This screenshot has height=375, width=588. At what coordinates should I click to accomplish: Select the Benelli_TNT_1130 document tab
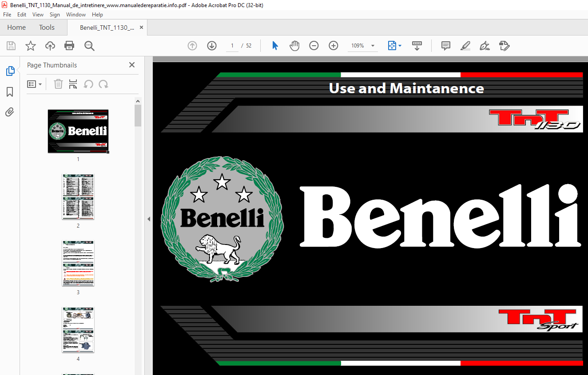click(x=107, y=28)
